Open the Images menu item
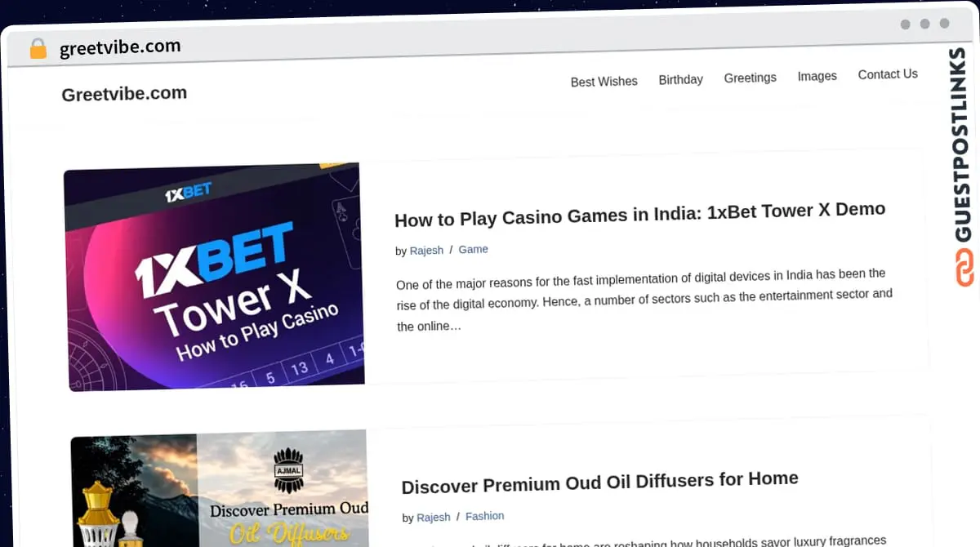This screenshot has width=980, height=547. [817, 76]
